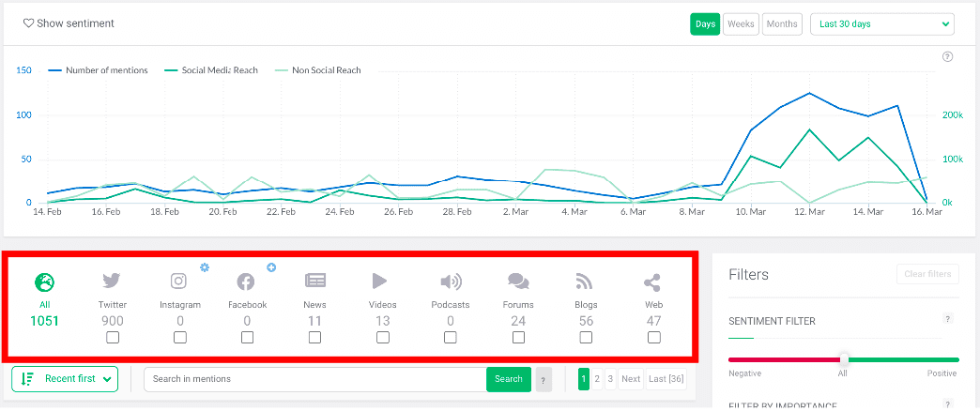The image size is (980, 411).
Task: Switch chart to Days view
Action: (705, 24)
